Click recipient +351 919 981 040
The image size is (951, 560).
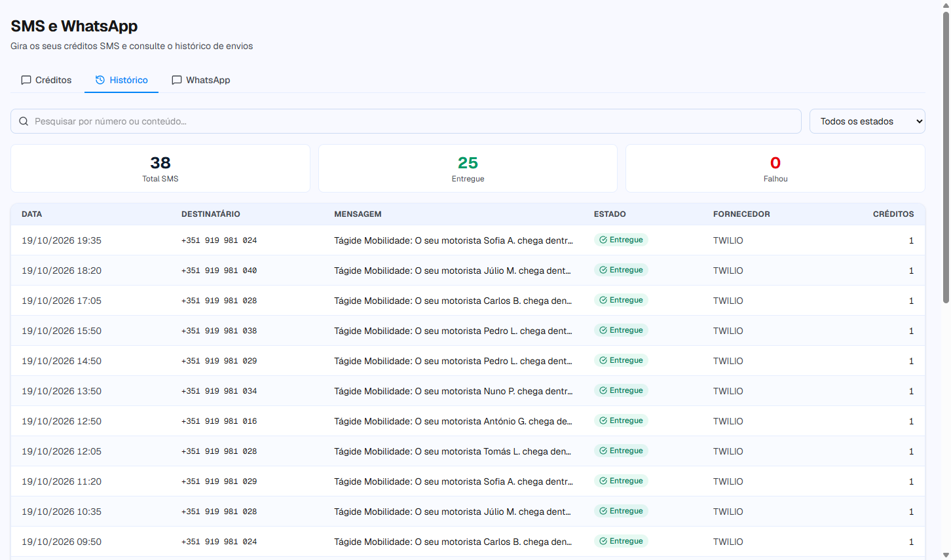(219, 271)
